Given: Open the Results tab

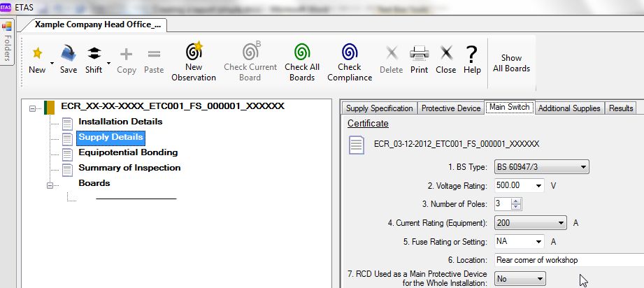Looking at the screenshot, I should click(621, 108).
